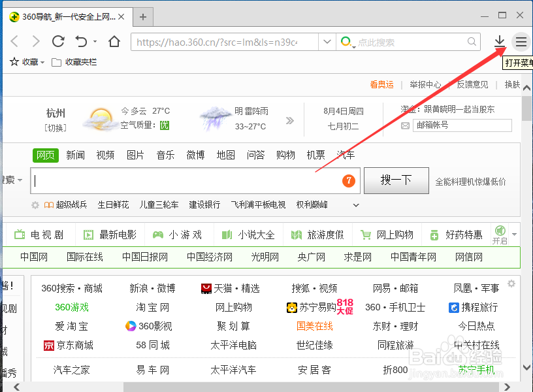Click the toolbar search magnifier icon
This screenshot has width=533, height=392.
point(472,41)
